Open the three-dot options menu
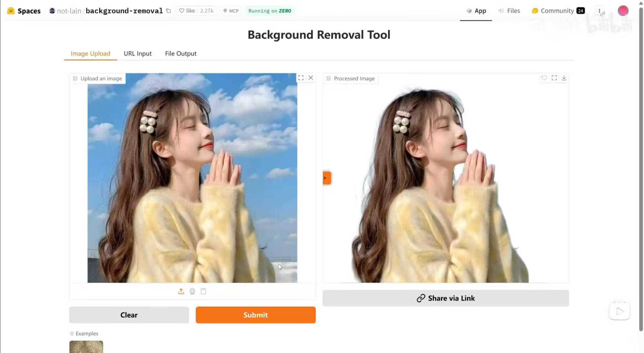The height and width of the screenshot is (353, 644). 599,11
